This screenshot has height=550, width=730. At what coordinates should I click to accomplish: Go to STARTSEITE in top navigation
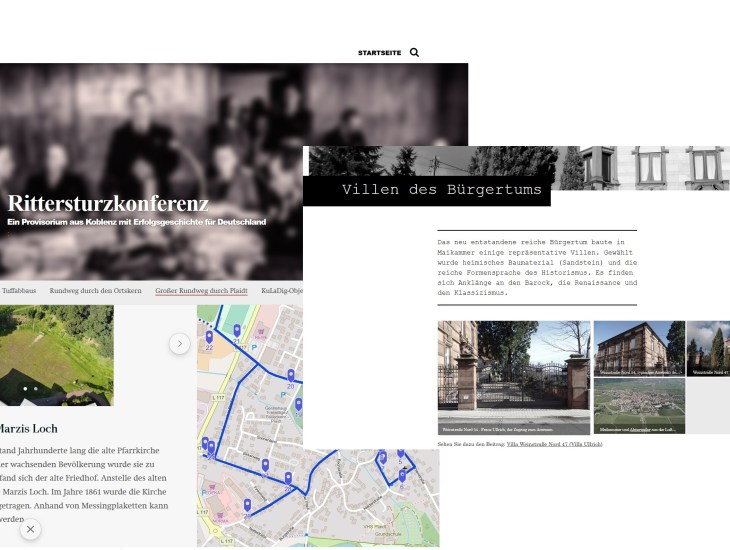coord(378,52)
